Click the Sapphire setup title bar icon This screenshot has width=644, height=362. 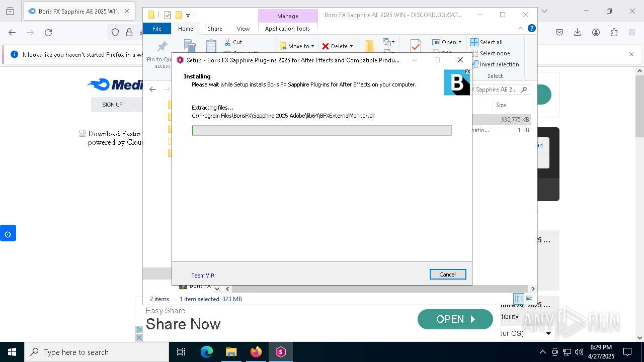[x=180, y=60]
